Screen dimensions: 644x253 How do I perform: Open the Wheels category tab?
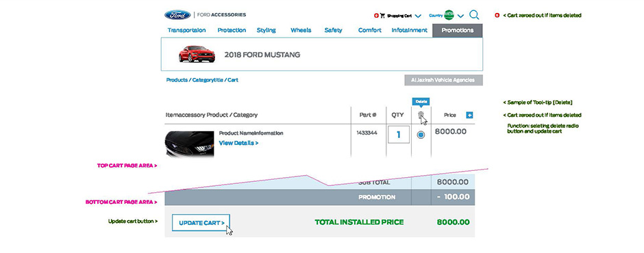pos(301,30)
